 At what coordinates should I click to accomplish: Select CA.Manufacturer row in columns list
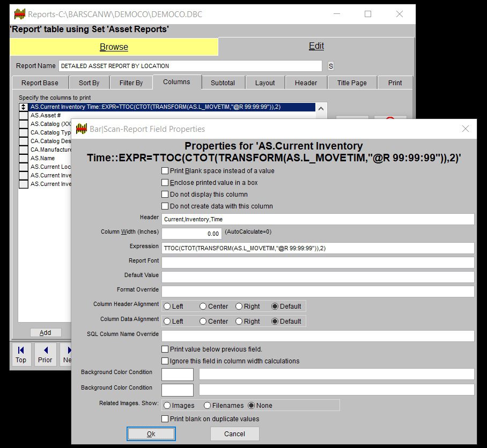click(x=50, y=150)
